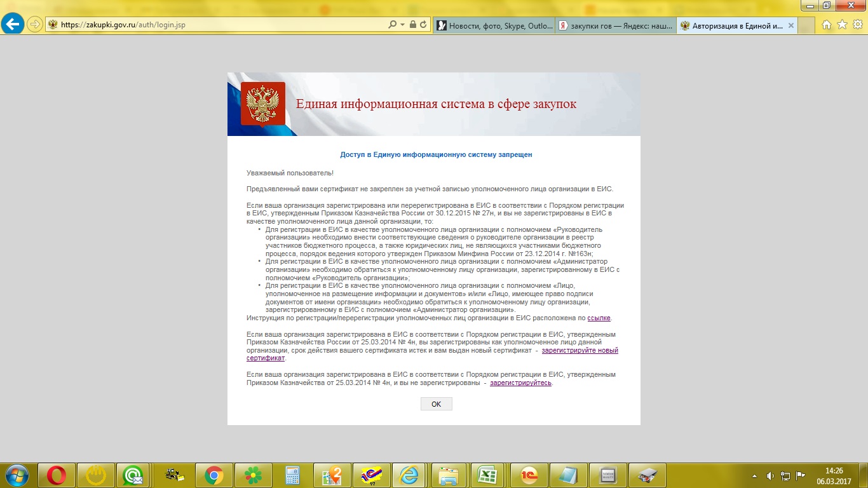Close the 'Авторизация в Единой' tab
The image size is (868, 488).
(791, 26)
